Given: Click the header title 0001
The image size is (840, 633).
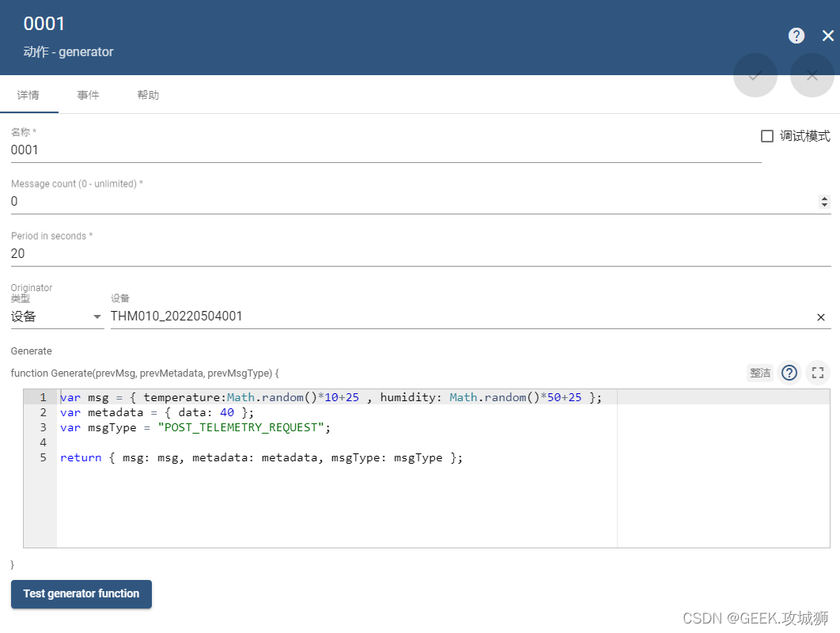Looking at the screenshot, I should coord(44,24).
